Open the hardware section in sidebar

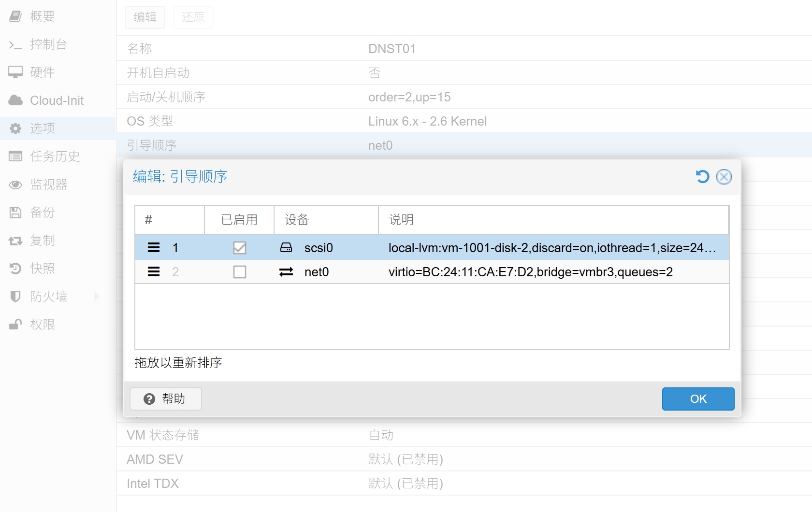pos(42,72)
